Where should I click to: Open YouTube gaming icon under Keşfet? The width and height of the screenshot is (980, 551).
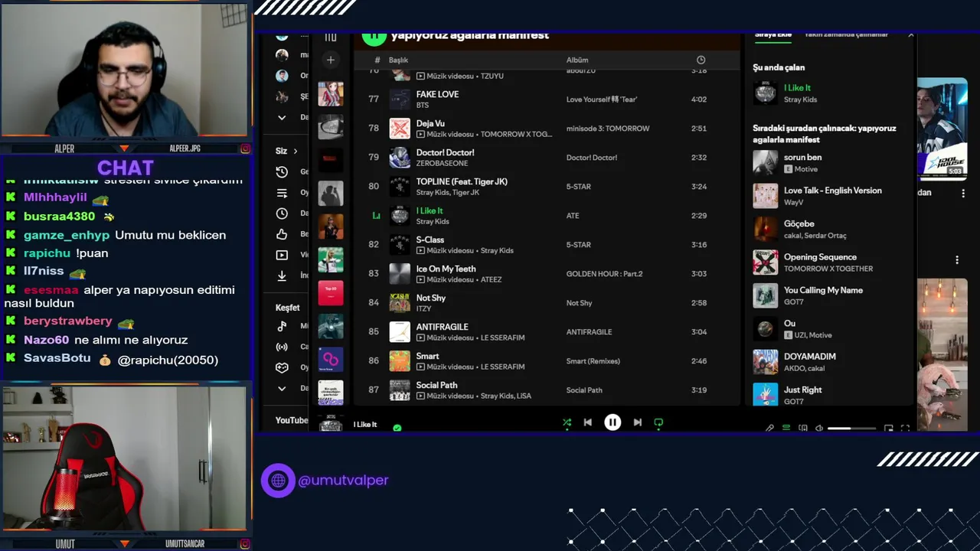[282, 367]
